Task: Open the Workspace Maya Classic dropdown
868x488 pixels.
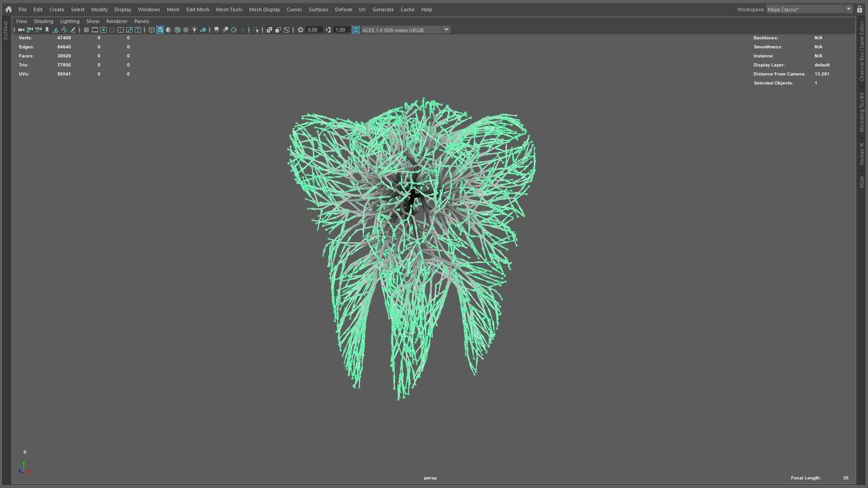Action: click(809, 9)
